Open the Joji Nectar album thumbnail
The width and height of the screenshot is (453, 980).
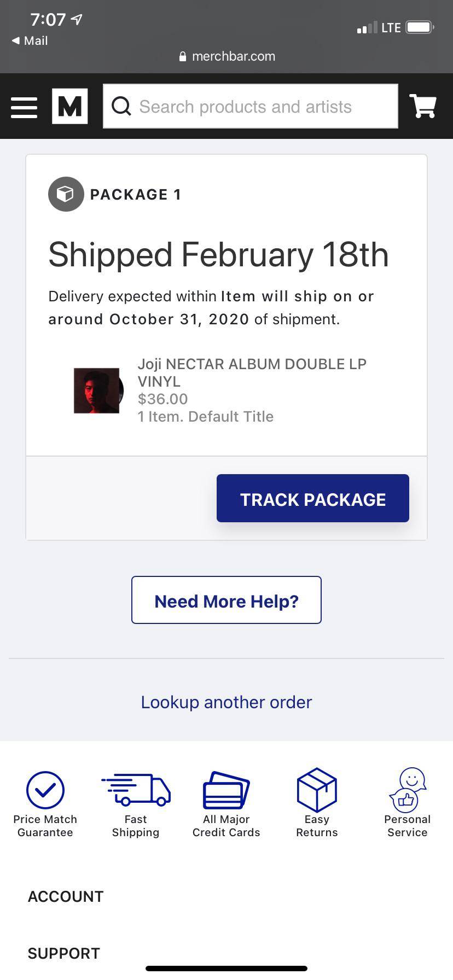click(x=97, y=390)
